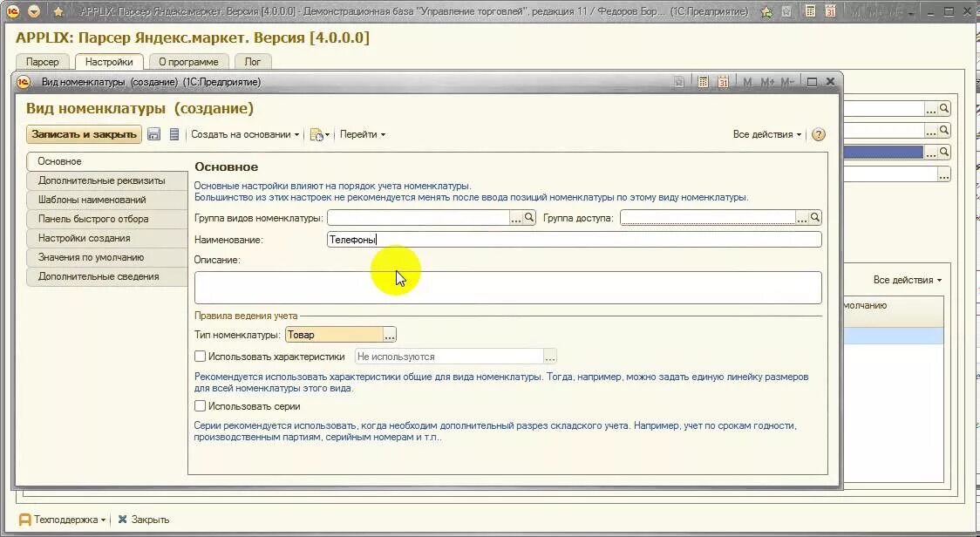The image size is (980, 537).
Task: Click the round arrow menu button in the main title bar
Action: tap(34, 11)
